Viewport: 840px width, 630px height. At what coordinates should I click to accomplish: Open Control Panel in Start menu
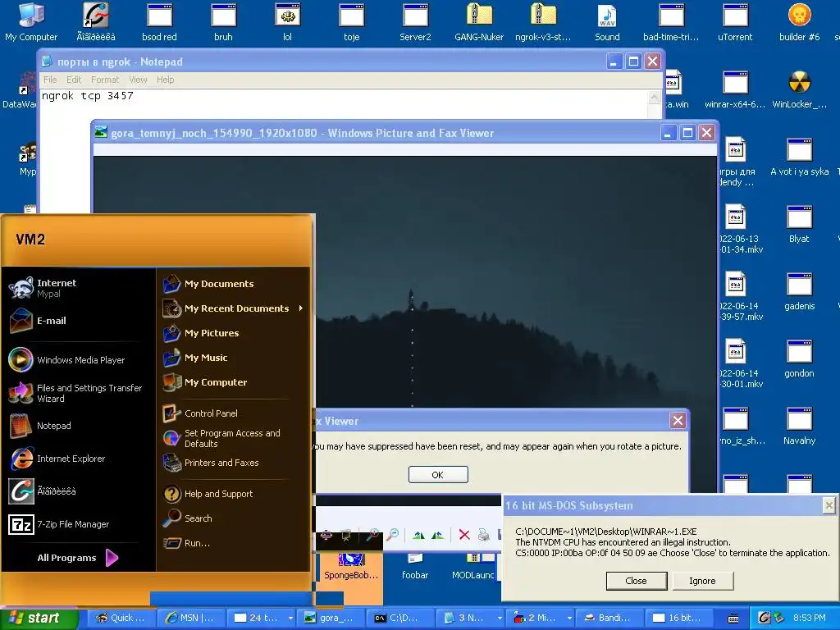click(234, 413)
